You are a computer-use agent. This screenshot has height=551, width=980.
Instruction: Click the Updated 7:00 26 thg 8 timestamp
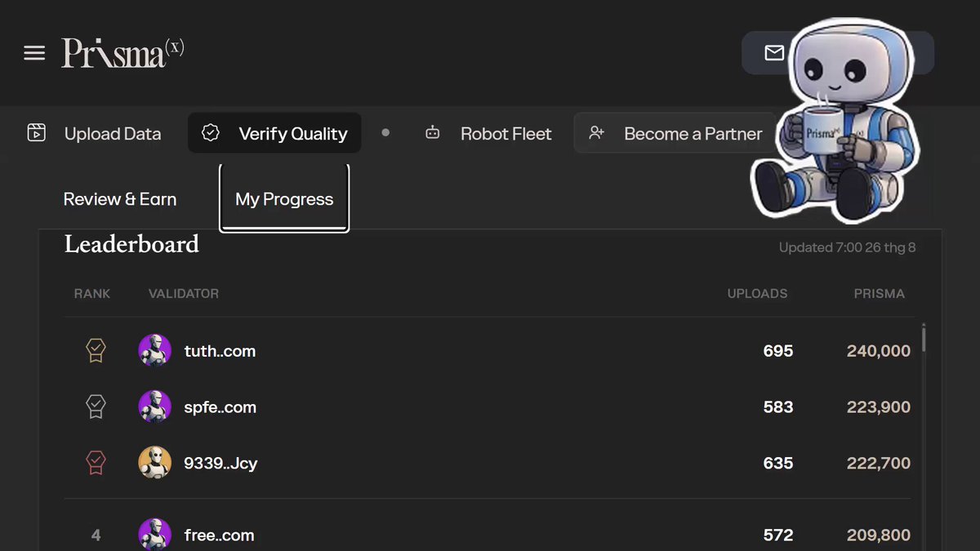(x=847, y=247)
